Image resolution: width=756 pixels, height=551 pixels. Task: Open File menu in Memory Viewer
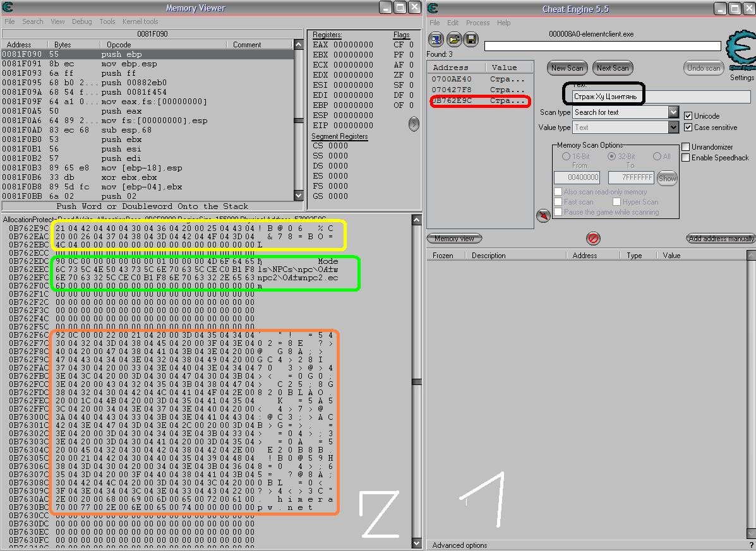pos(9,21)
